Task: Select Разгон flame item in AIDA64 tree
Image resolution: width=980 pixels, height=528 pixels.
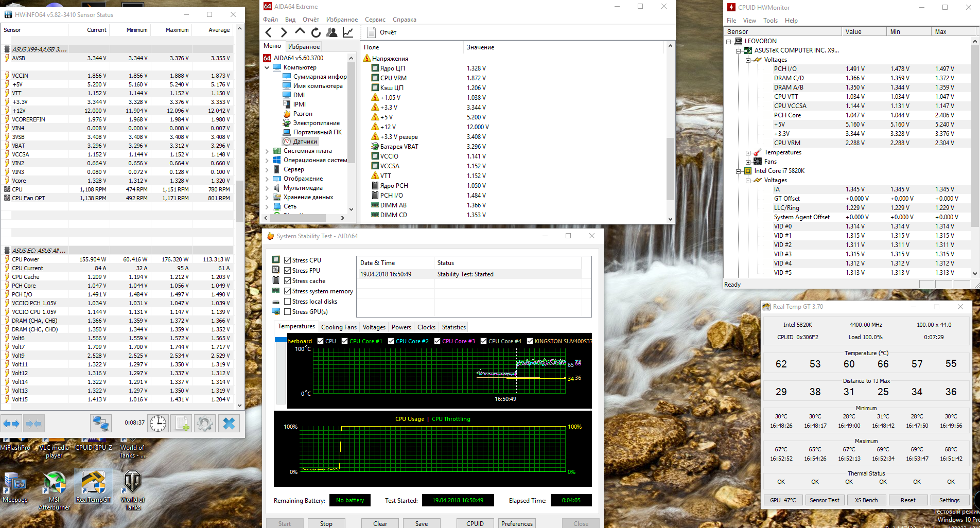Action: tap(303, 114)
